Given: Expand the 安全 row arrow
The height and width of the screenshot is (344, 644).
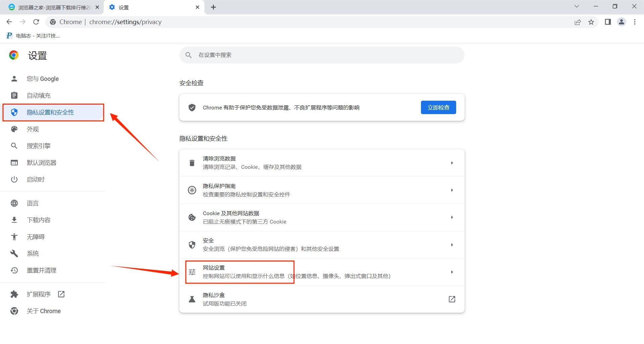Looking at the screenshot, I should pos(452,245).
